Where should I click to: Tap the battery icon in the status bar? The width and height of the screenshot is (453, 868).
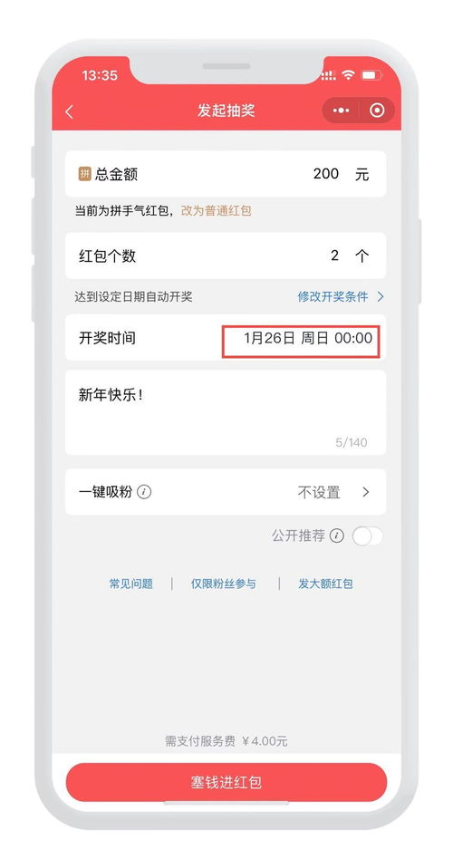click(x=371, y=74)
